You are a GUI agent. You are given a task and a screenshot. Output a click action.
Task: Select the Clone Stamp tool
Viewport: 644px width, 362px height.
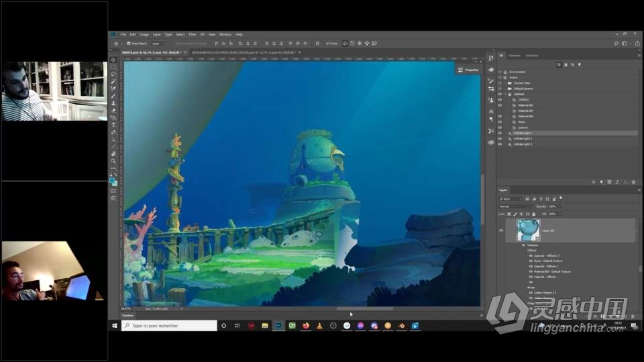click(x=113, y=103)
